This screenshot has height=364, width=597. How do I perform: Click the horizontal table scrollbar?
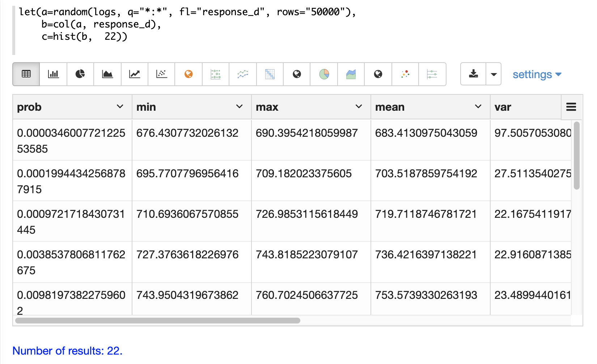158,321
